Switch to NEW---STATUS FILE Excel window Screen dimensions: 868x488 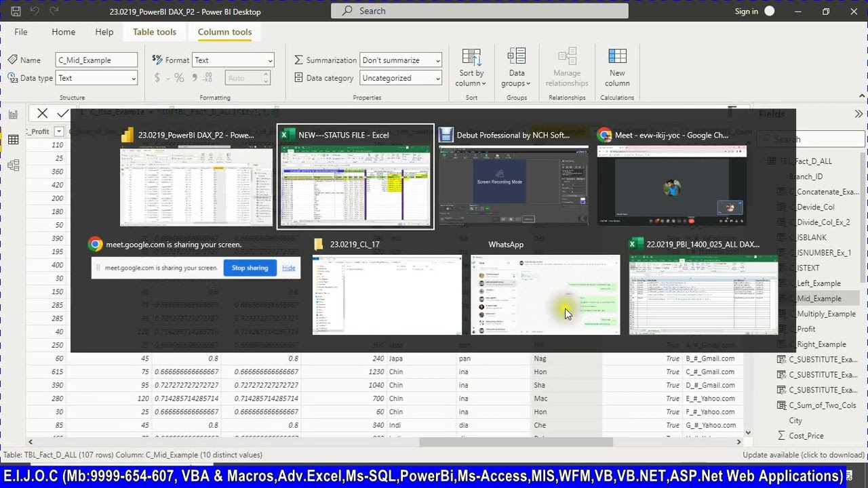point(355,176)
